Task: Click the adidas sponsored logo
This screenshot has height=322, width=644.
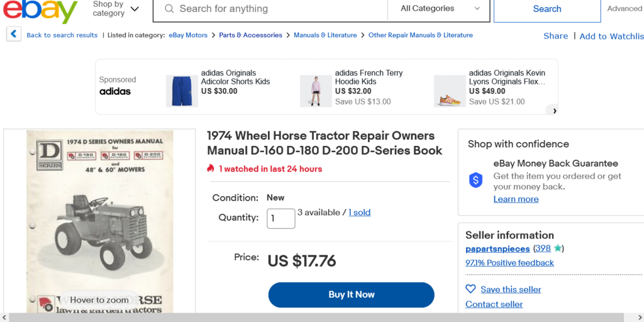Action: 115,91
